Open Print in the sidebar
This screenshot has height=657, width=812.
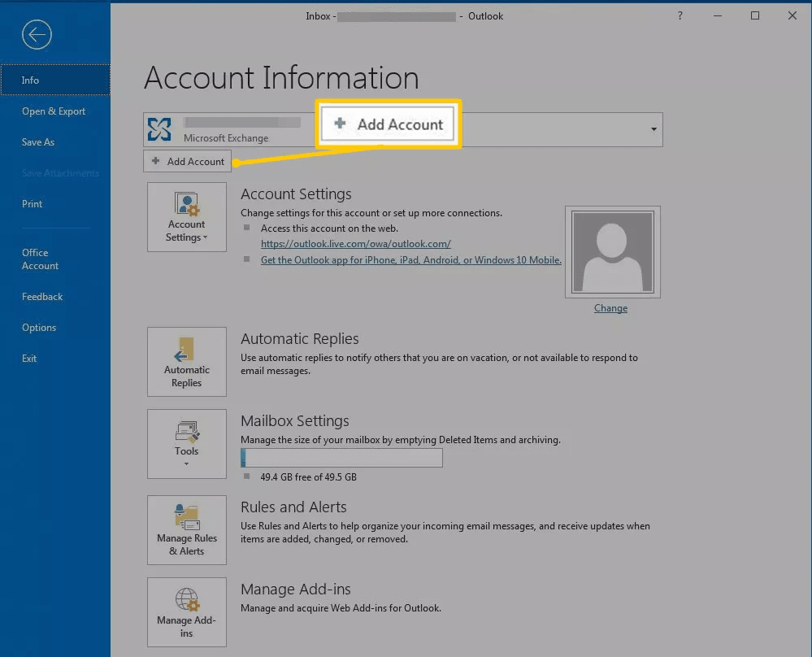pos(33,204)
